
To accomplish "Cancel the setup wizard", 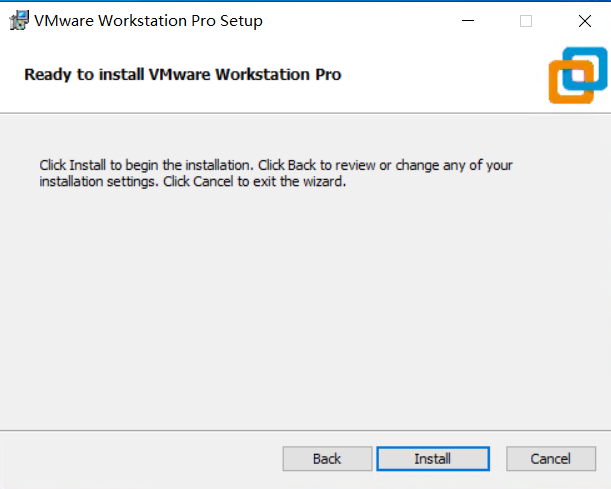I will pyautogui.click(x=550, y=459).
